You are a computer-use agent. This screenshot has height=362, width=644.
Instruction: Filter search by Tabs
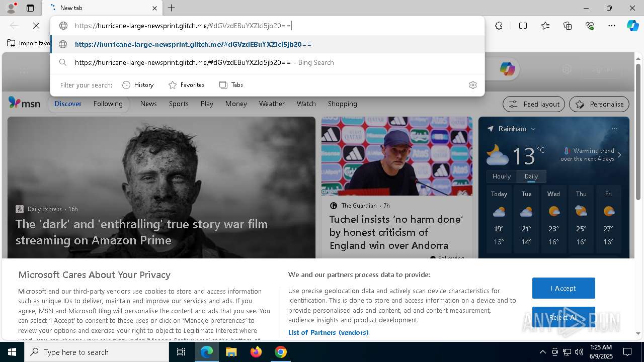231,85
